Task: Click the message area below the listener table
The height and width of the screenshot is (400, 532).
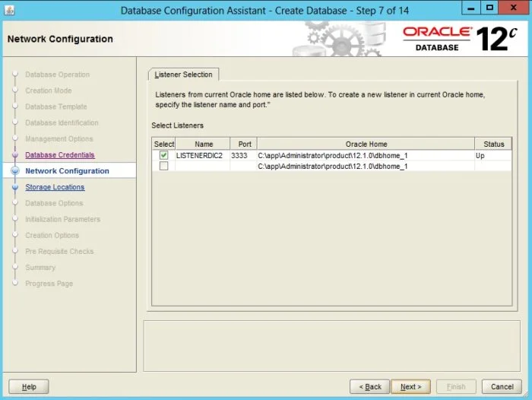Action: 332,346
